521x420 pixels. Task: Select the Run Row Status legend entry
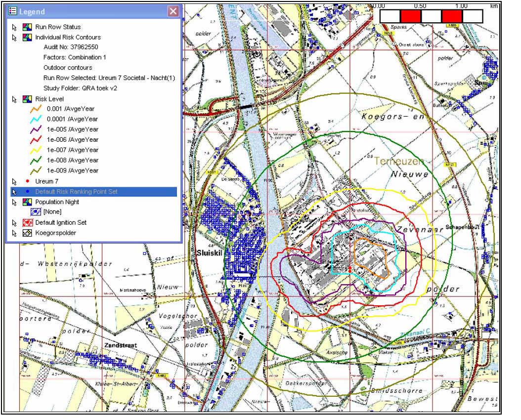58,27
